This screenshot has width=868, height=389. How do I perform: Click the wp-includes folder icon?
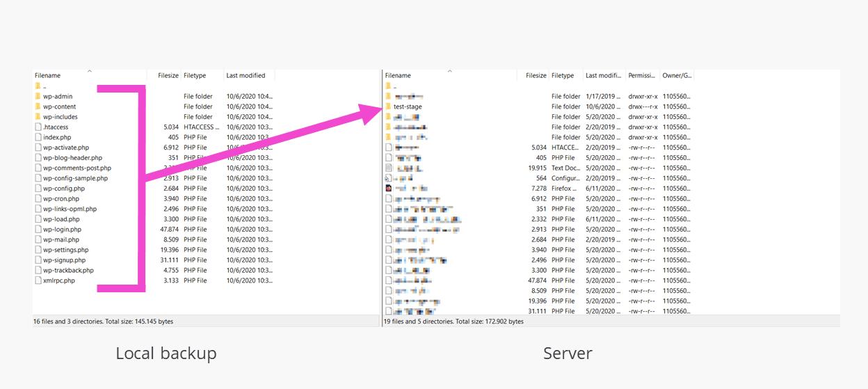38,117
